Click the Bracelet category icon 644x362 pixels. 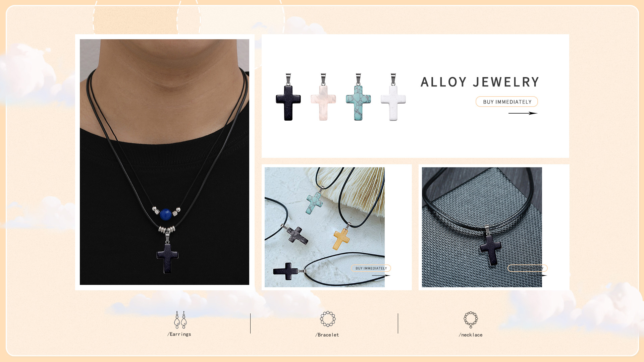tap(328, 319)
